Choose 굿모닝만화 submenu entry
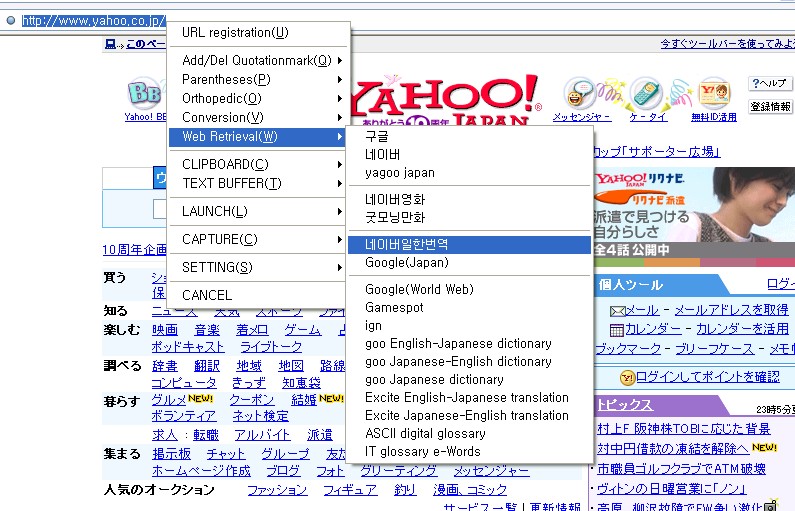 469,217
